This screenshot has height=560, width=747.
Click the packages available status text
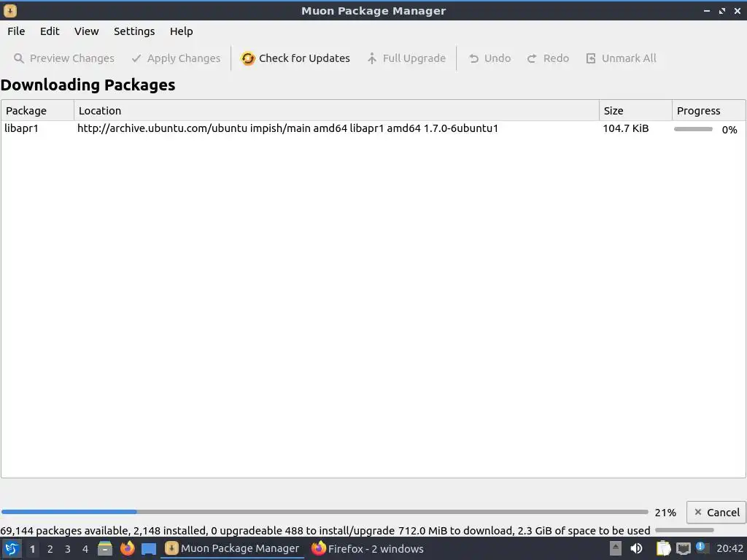point(325,531)
